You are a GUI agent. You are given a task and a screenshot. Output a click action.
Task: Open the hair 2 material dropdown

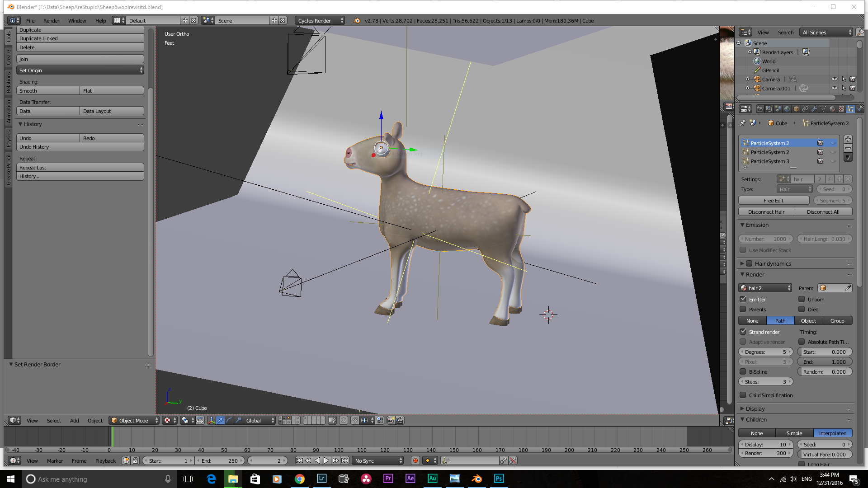[x=765, y=288]
